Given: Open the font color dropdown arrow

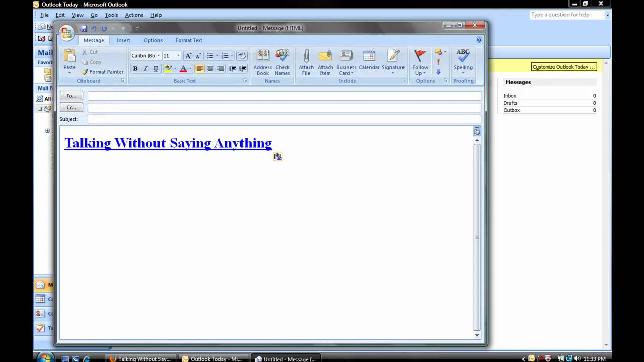Looking at the screenshot, I should point(190,69).
